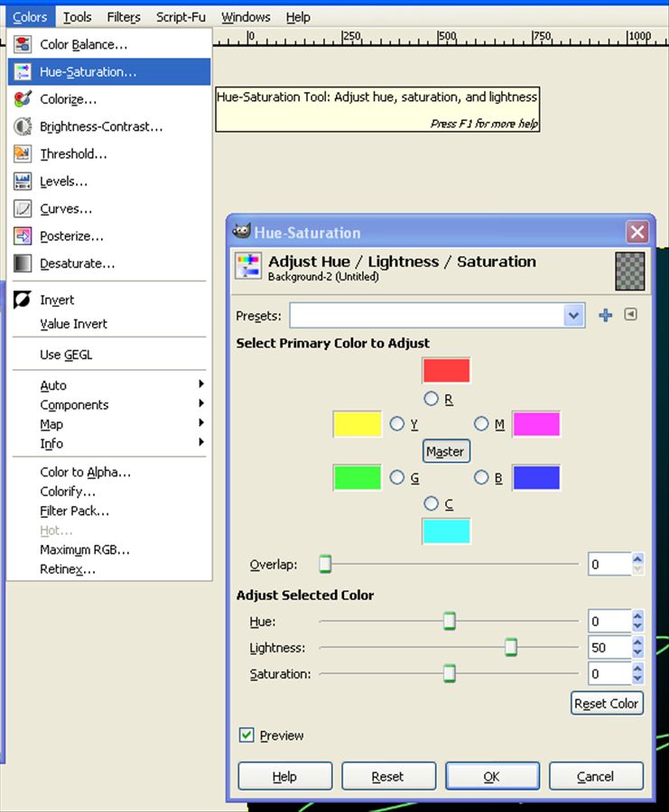This screenshot has height=812, width=669.
Task: Decrease the Saturation value with down arrow
Action: click(637, 679)
